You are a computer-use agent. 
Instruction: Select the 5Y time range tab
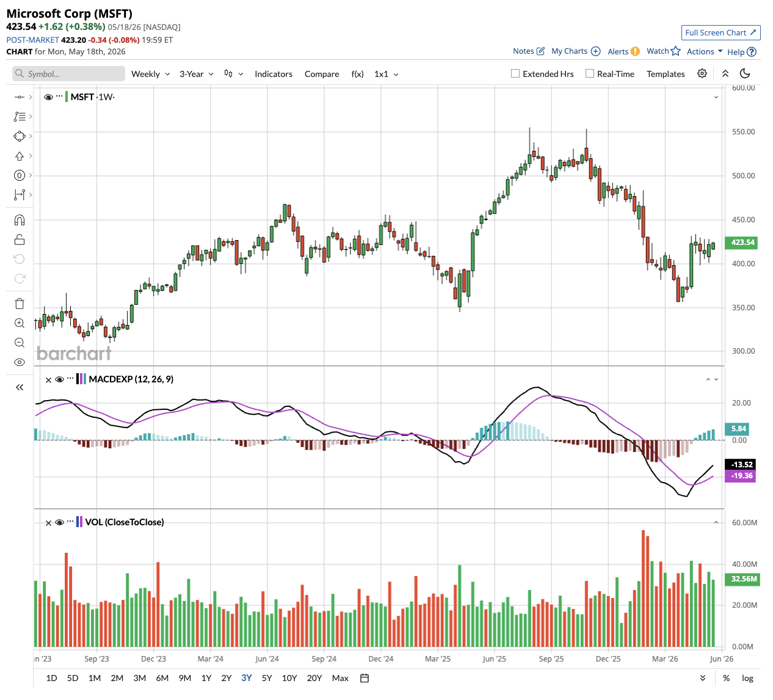[x=267, y=678]
